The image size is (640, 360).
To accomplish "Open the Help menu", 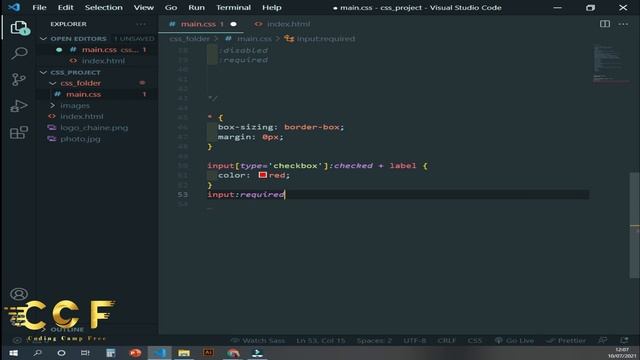I will click(x=271, y=8).
